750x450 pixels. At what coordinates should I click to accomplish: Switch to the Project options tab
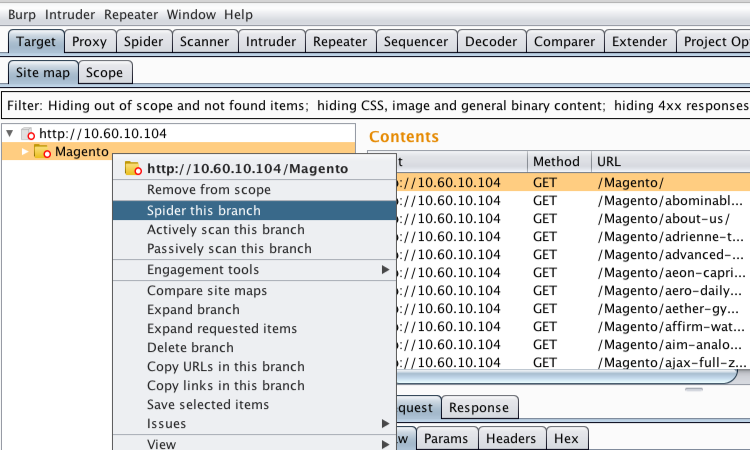pos(714,42)
